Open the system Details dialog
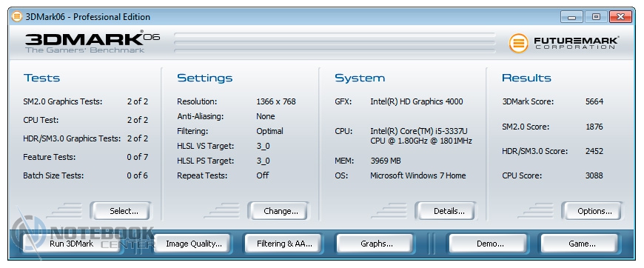The width and height of the screenshot is (644, 268). (446, 211)
